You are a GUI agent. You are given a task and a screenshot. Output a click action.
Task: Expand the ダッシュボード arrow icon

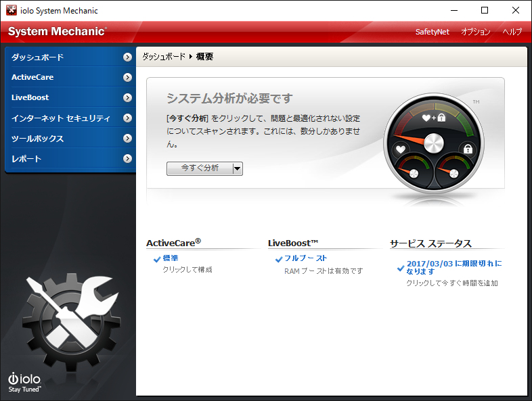pyautogui.click(x=127, y=57)
